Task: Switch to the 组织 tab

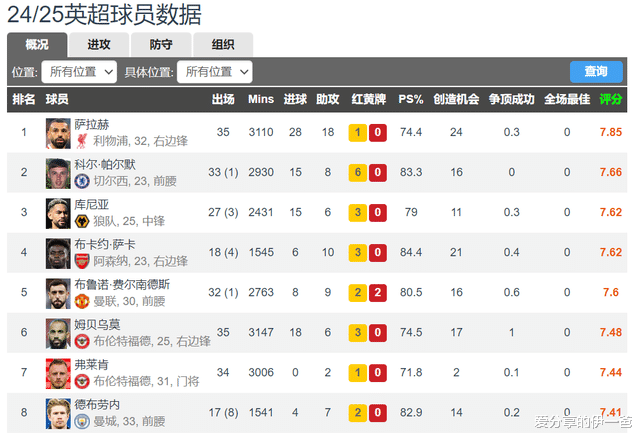Action: [223, 44]
